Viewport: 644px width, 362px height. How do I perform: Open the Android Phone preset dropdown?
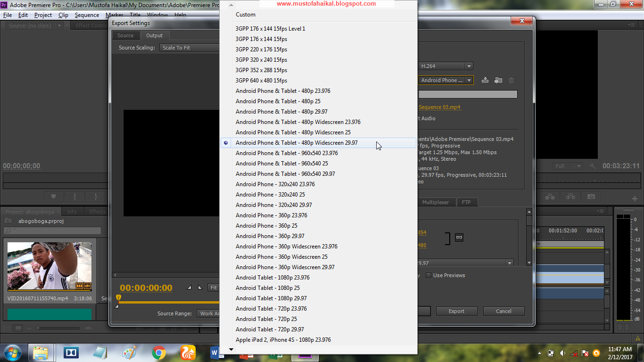[446, 80]
